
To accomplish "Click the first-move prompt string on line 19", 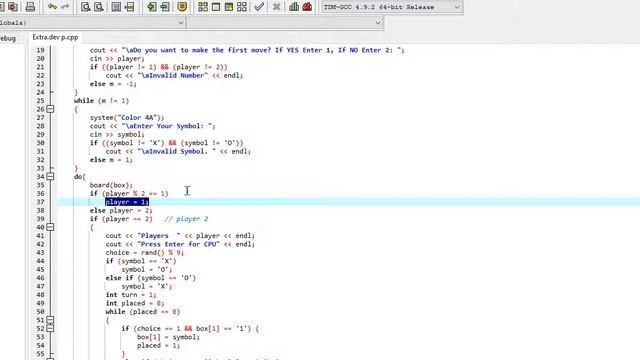I will (261, 50).
